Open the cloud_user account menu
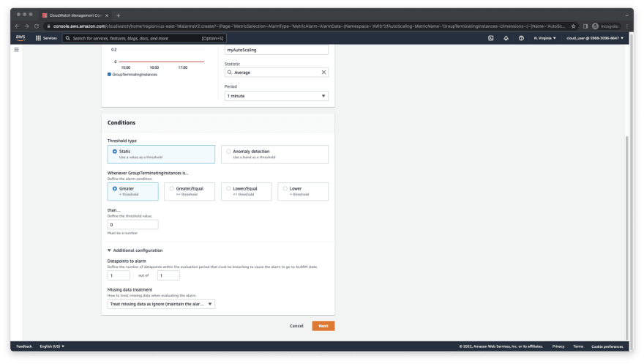644x364 pixels. point(595,38)
